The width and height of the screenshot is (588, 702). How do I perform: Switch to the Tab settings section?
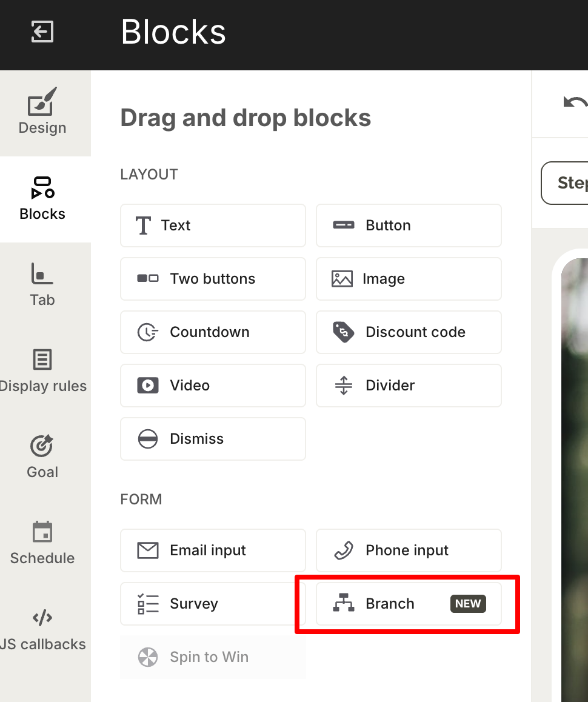click(42, 285)
